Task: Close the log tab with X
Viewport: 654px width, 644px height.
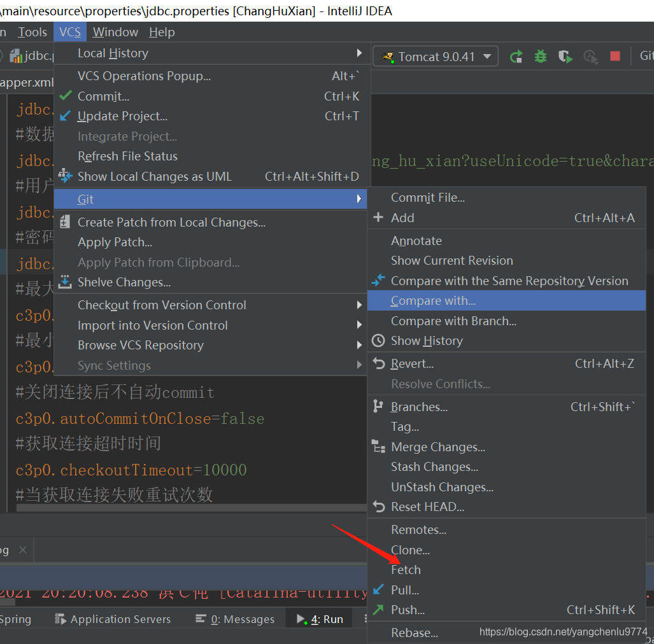Action: [23, 550]
